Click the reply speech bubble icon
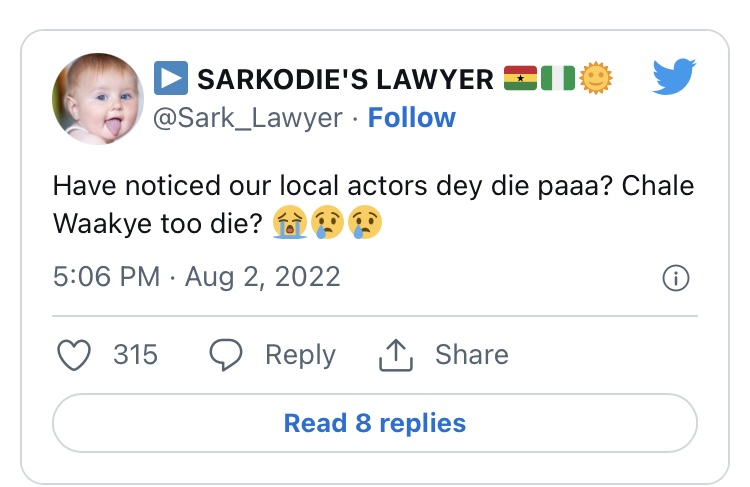The image size is (750, 487). (x=227, y=355)
